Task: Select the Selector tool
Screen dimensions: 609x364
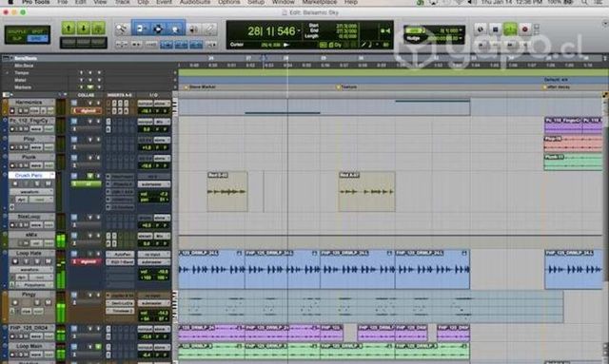Action: (x=158, y=29)
